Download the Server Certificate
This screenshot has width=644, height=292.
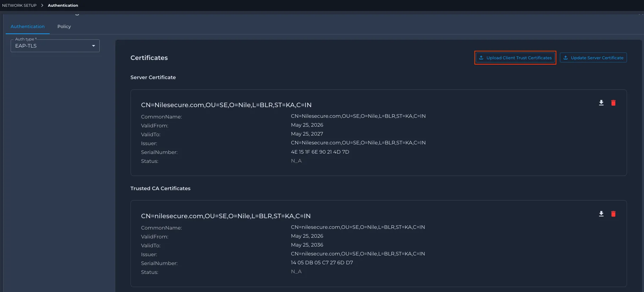601,103
